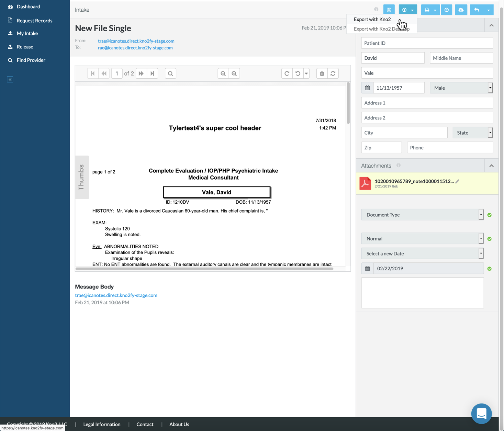Open the Thumbs panel
Screen dimensions: 504x431
tap(82, 177)
